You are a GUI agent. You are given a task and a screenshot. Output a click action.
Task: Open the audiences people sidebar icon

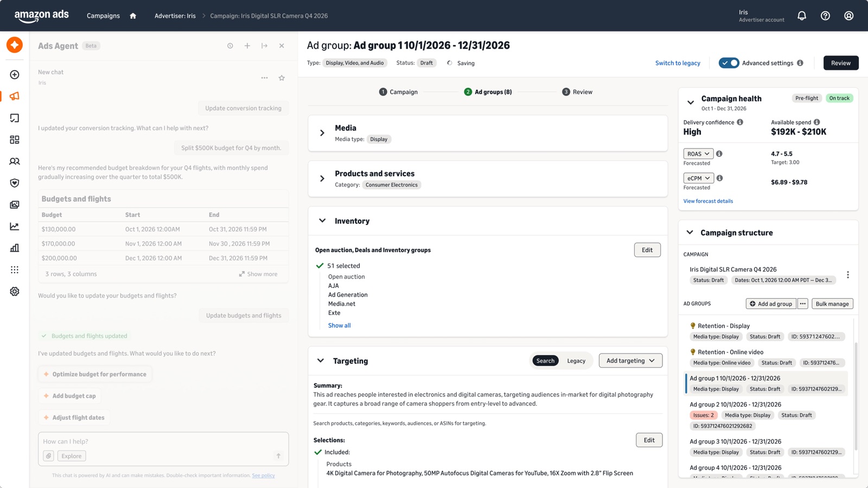coord(15,162)
